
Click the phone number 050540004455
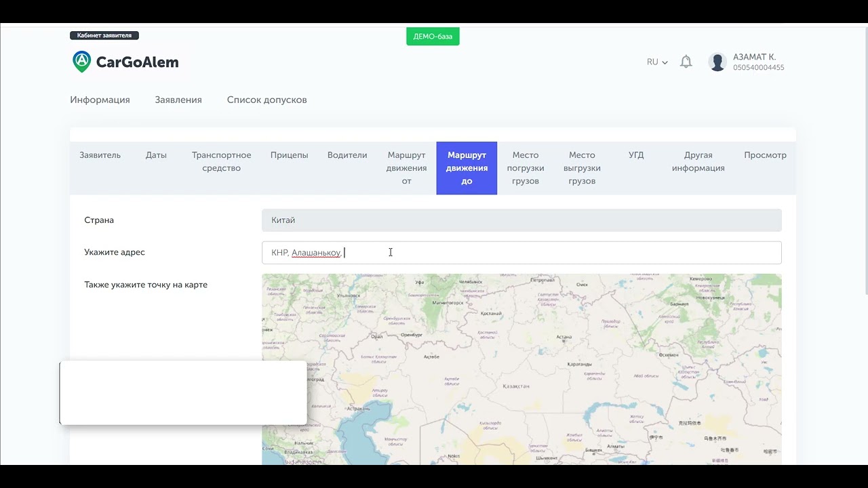(758, 68)
